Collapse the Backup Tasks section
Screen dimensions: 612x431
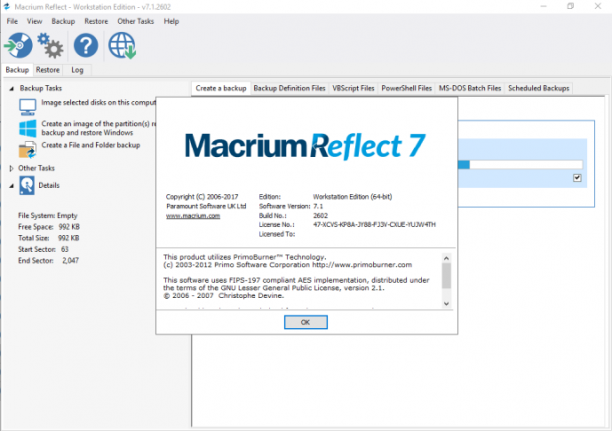pyautogui.click(x=12, y=89)
